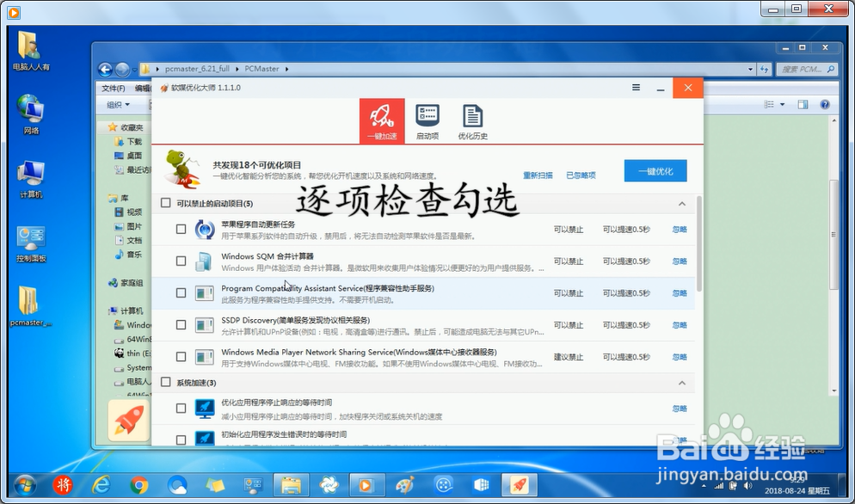
Task: Open Paint palette icon in taskbar
Action: pyautogui.click(x=404, y=485)
